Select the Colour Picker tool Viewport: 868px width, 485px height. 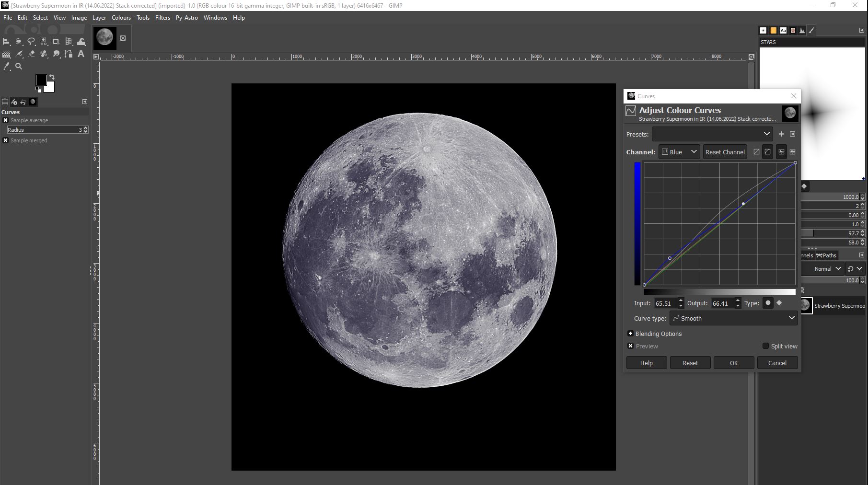(x=6, y=67)
